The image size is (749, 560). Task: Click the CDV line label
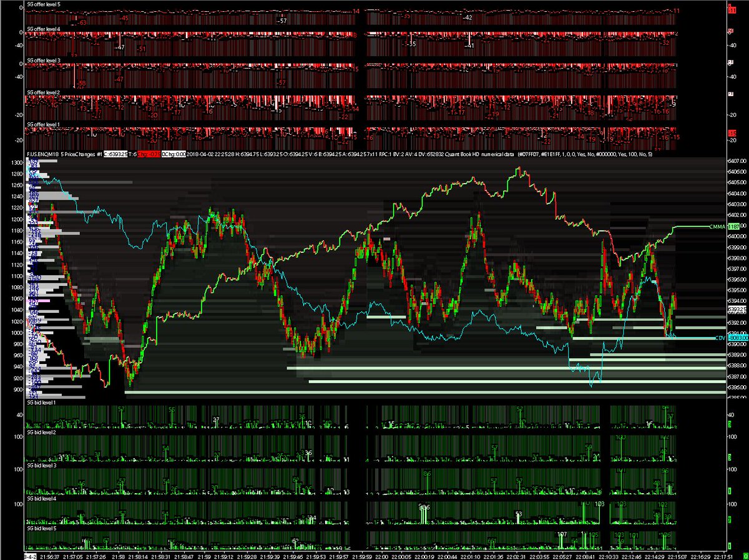pos(720,338)
